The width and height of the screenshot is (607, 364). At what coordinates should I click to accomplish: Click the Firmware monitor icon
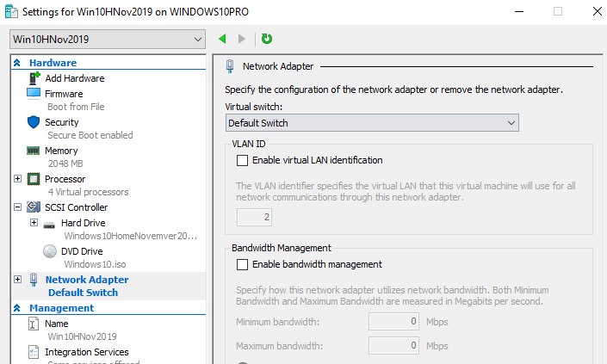(34, 93)
